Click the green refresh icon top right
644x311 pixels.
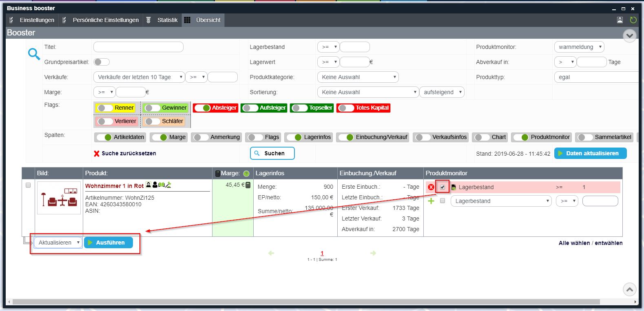point(633,20)
